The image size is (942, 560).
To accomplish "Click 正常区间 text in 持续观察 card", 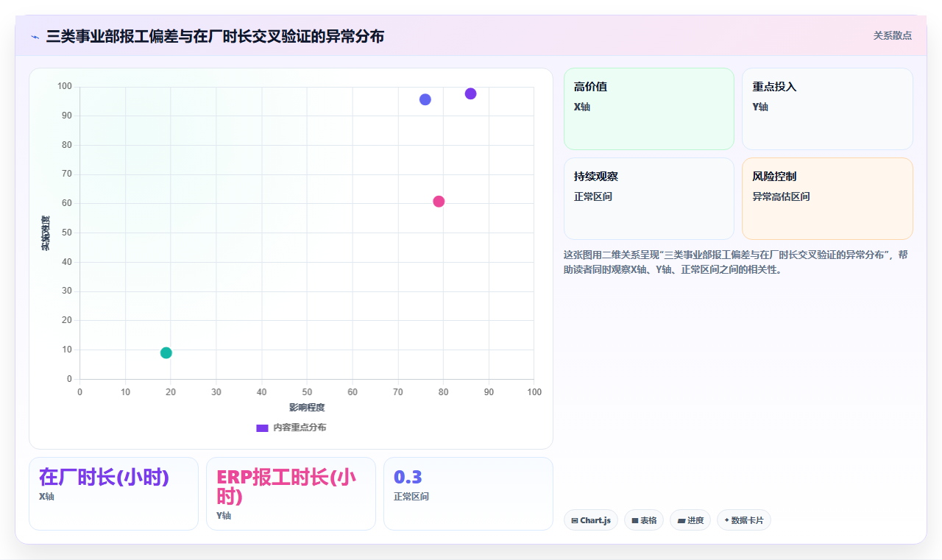I will (x=593, y=196).
